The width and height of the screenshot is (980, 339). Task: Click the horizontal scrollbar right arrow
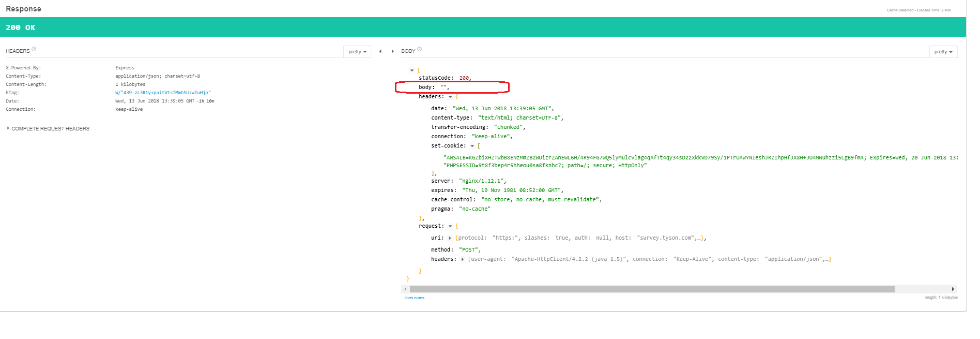pos(953,289)
